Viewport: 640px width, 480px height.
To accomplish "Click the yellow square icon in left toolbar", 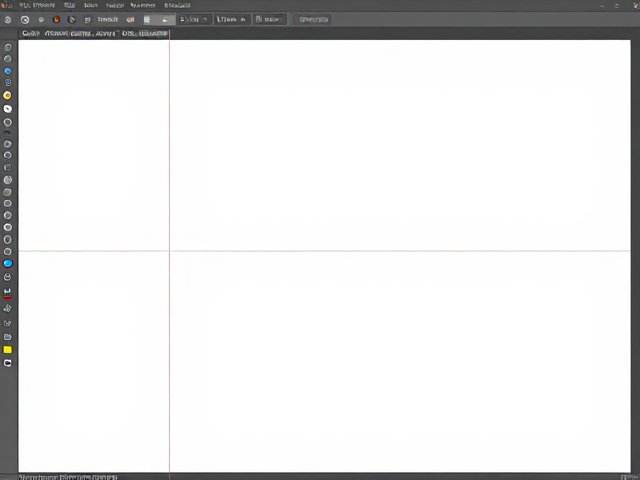I will coord(7,350).
